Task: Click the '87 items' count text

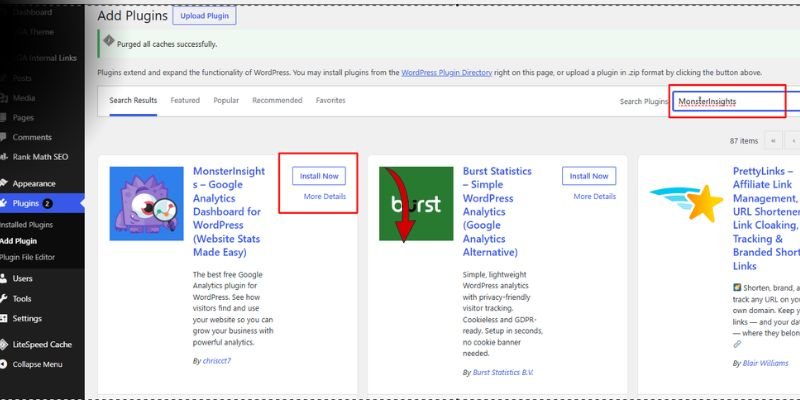Action: [744, 141]
